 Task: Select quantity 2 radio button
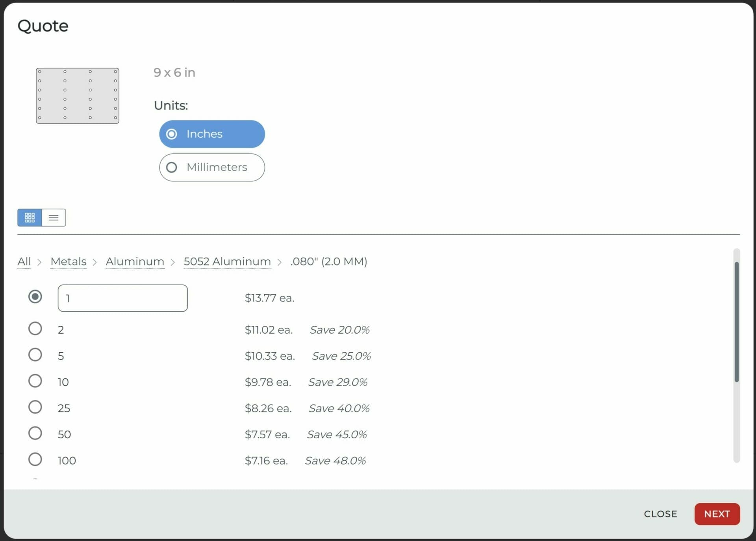click(35, 329)
